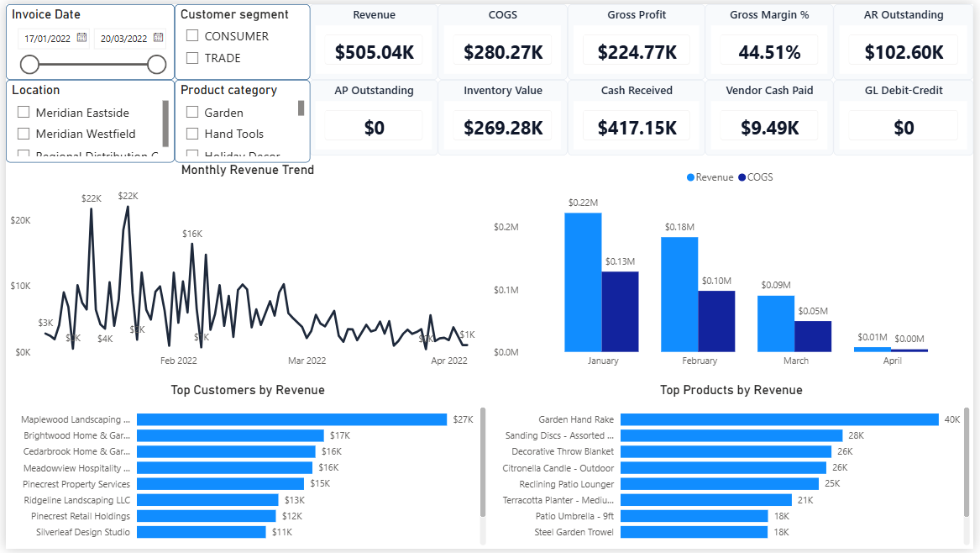Click the Product category slicer header
The width and height of the screenshot is (980, 553).
(x=228, y=90)
